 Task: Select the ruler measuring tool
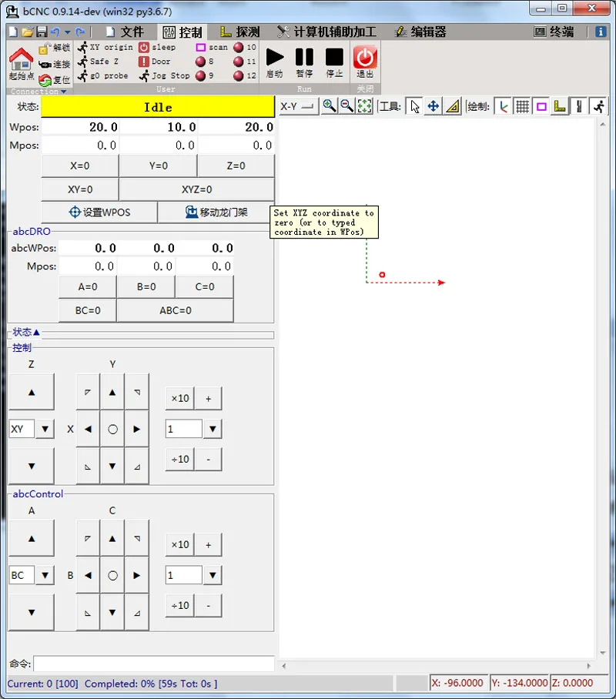tap(453, 106)
